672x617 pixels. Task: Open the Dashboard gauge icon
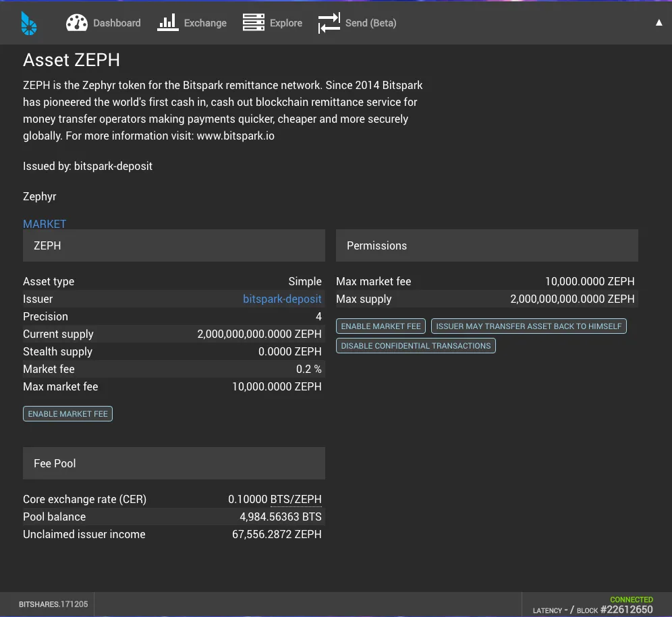[77, 23]
